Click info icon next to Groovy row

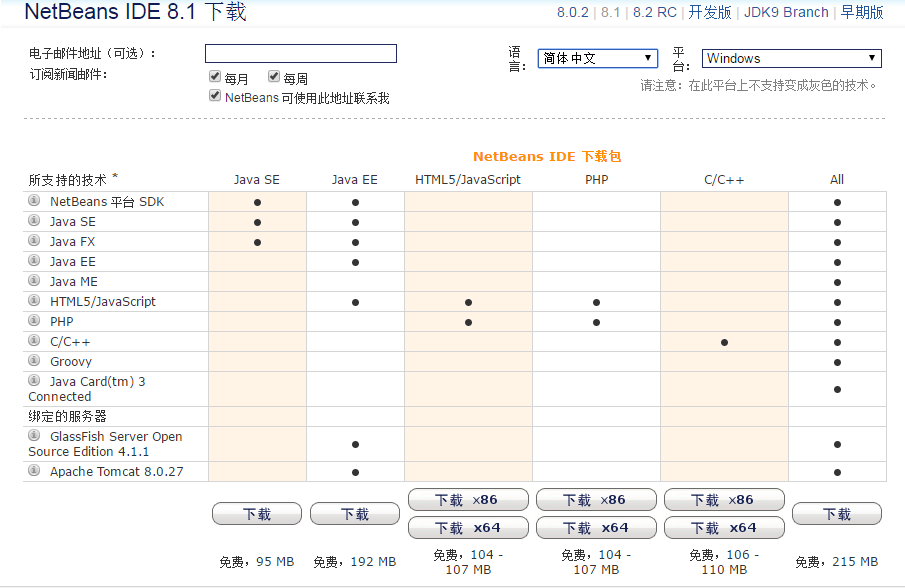[x=34, y=360]
